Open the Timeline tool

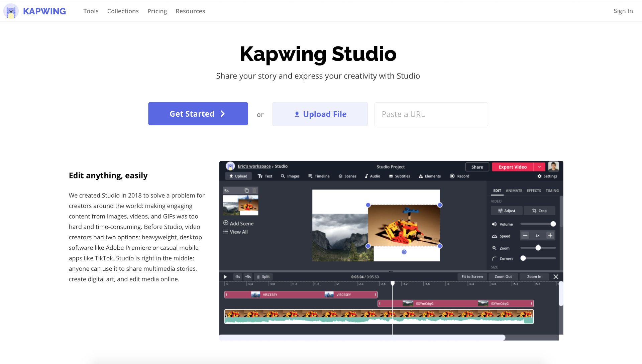(x=319, y=176)
